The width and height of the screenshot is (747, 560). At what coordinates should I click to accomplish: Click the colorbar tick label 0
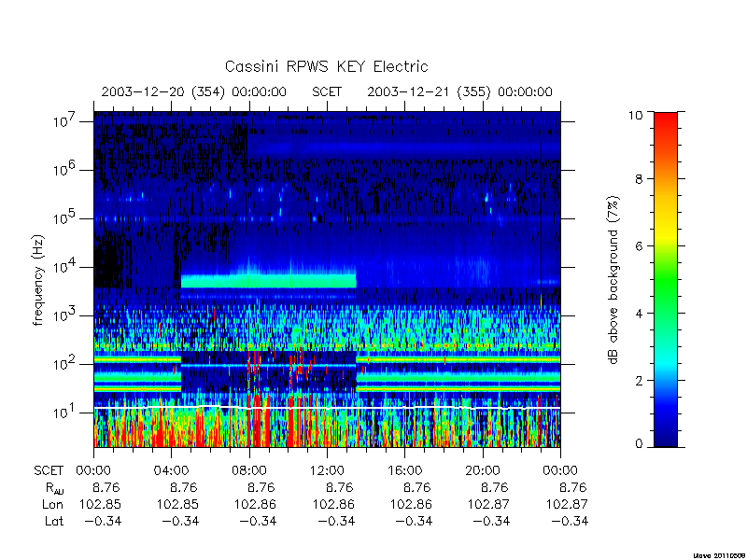639,444
